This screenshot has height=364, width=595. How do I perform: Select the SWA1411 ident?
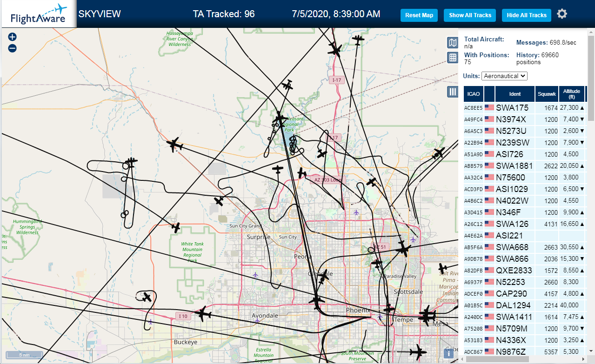(x=515, y=317)
